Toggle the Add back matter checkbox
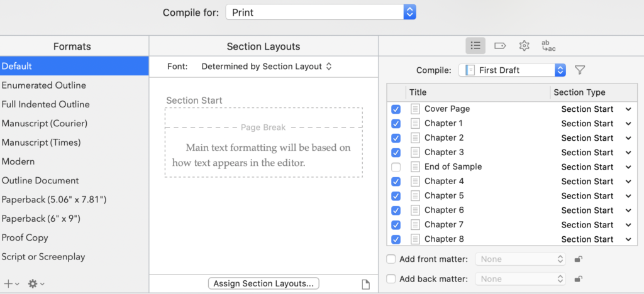644x294 pixels. [x=391, y=279]
